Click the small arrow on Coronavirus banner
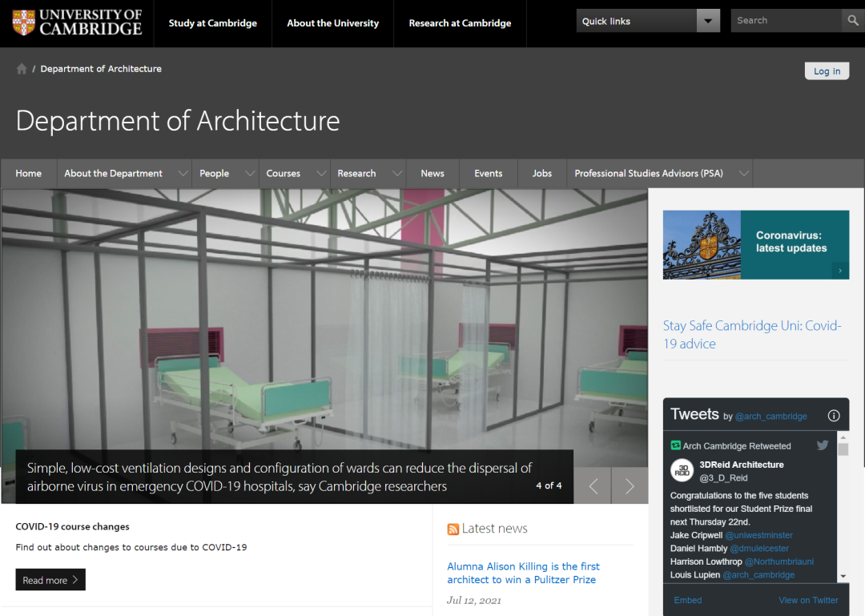865x616 pixels. pos(840,271)
